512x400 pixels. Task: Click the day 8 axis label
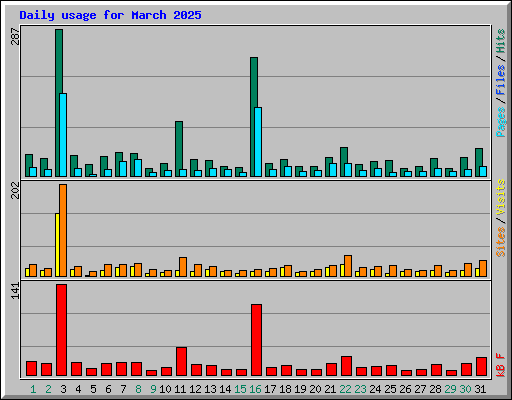coord(138,389)
